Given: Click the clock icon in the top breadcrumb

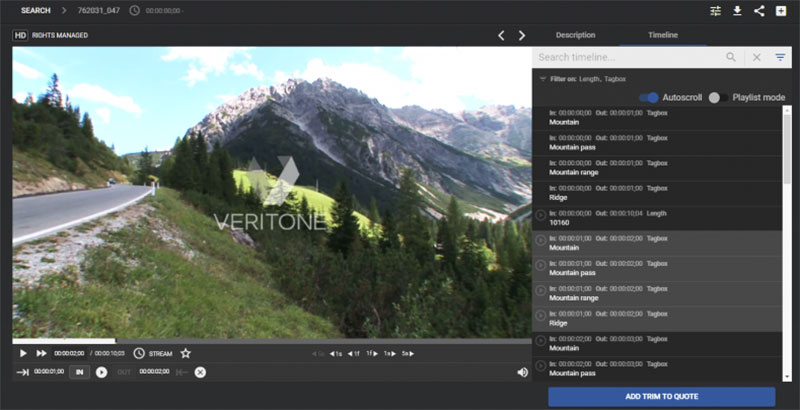Looking at the screenshot, I should tap(134, 10).
